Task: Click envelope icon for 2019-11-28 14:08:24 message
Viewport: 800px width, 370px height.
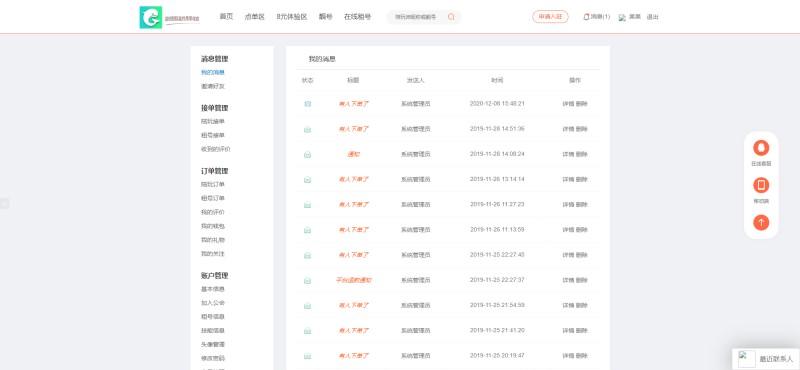Action: click(x=307, y=154)
